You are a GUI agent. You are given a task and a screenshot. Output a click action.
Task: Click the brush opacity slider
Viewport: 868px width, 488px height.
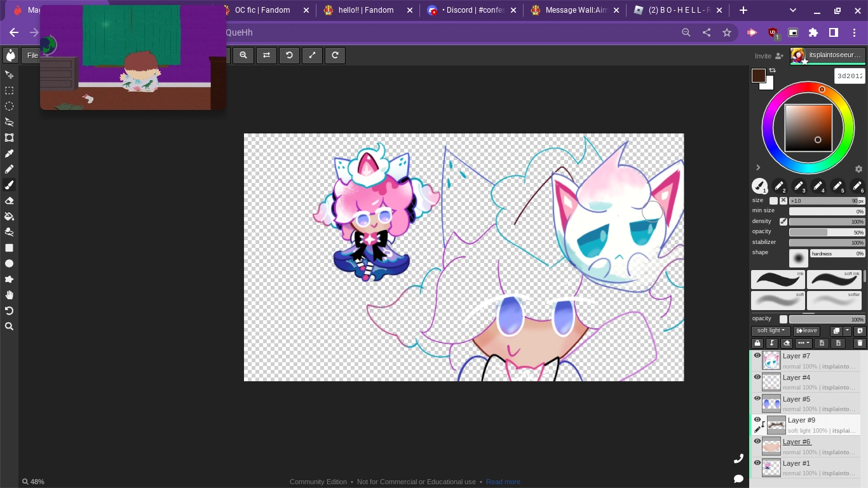(826, 233)
